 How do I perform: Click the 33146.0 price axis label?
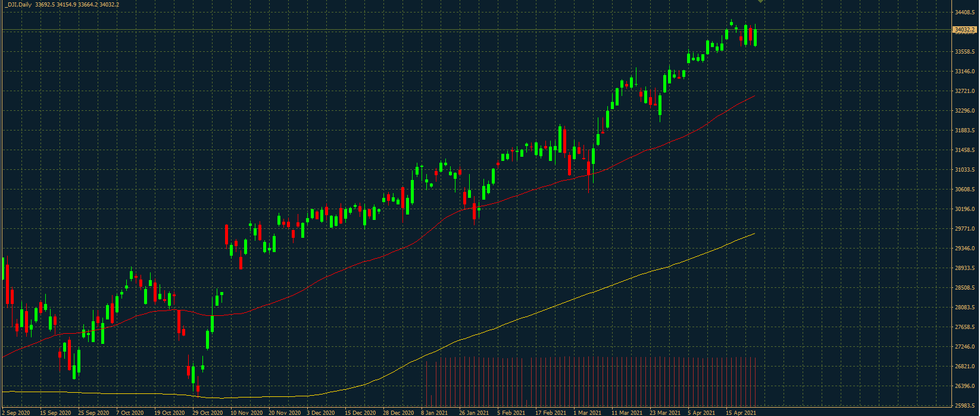[965, 72]
